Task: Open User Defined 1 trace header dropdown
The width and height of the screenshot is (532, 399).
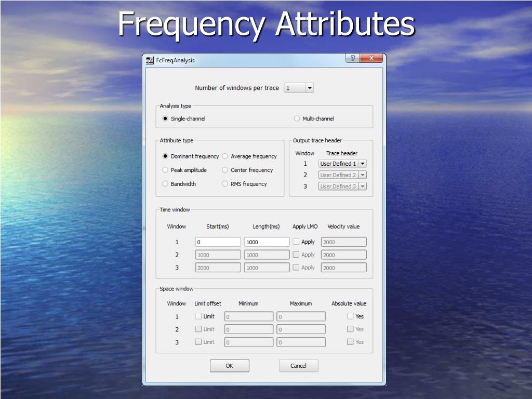Action: [x=342, y=164]
